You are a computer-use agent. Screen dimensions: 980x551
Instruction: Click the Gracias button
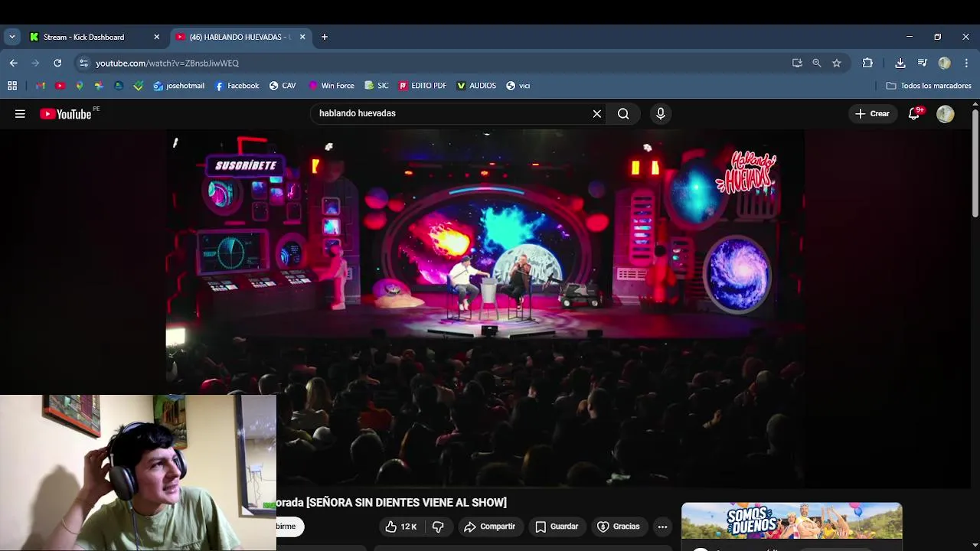(x=618, y=527)
